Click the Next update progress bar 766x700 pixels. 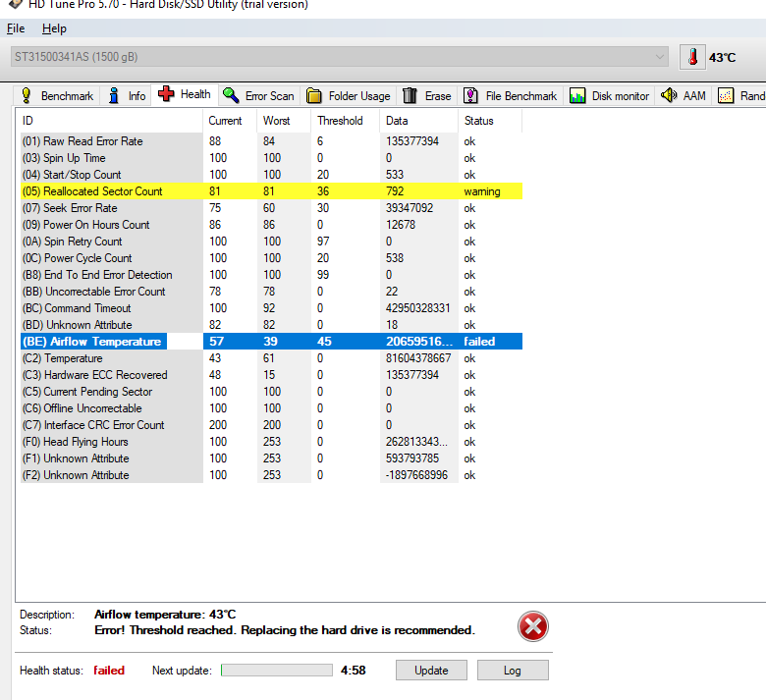point(277,671)
